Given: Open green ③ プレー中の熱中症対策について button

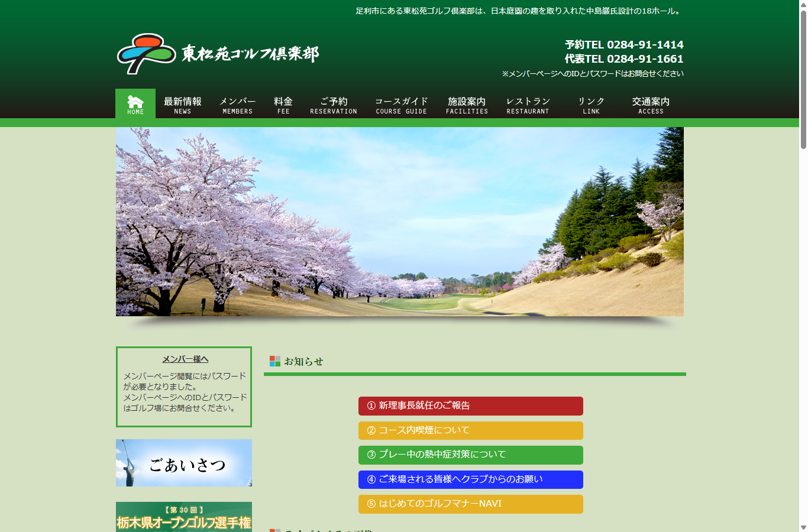Looking at the screenshot, I should pos(471,455).
